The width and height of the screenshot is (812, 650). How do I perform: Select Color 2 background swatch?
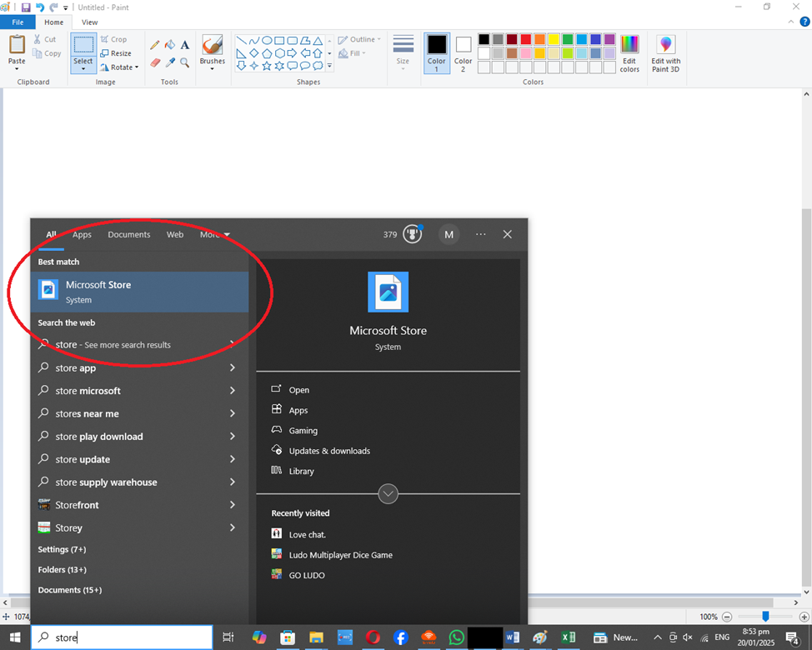[463, 52]
